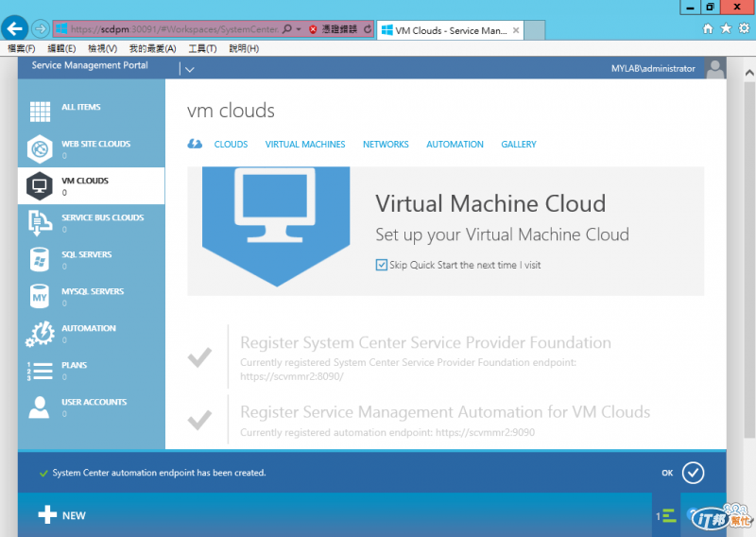Open the Service Bus Clouds icon
The height and width of the screenshot is (537, 756).
pyautogui.click(x=40, y=223)
